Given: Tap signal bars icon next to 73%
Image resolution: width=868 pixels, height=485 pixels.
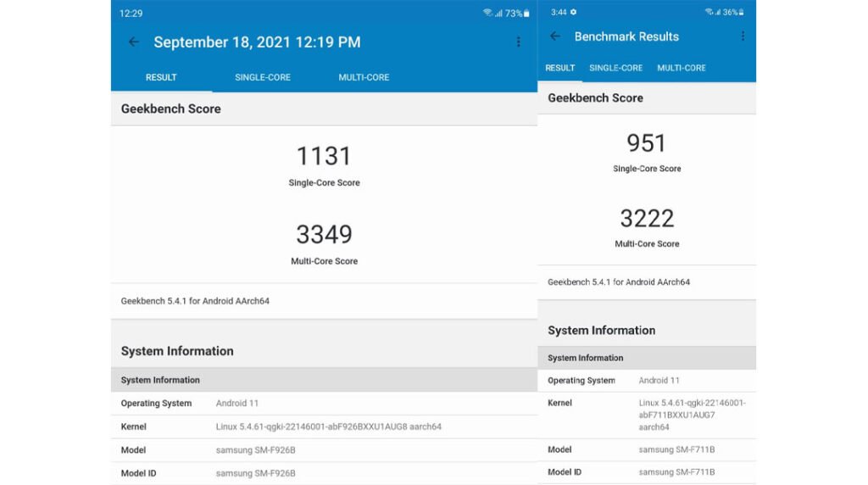Looking at the screenshot, I should pyautogui.click(x=498, y=14).
